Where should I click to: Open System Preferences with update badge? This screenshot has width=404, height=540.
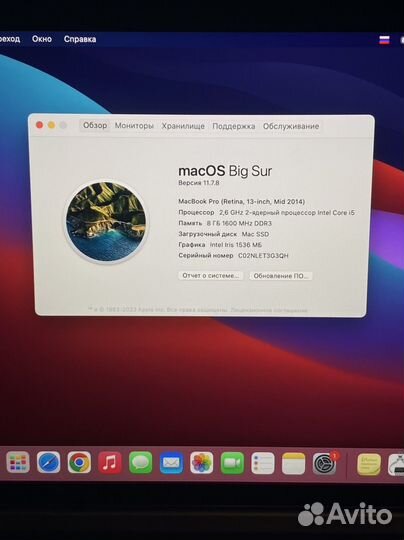tap(324, 464)
